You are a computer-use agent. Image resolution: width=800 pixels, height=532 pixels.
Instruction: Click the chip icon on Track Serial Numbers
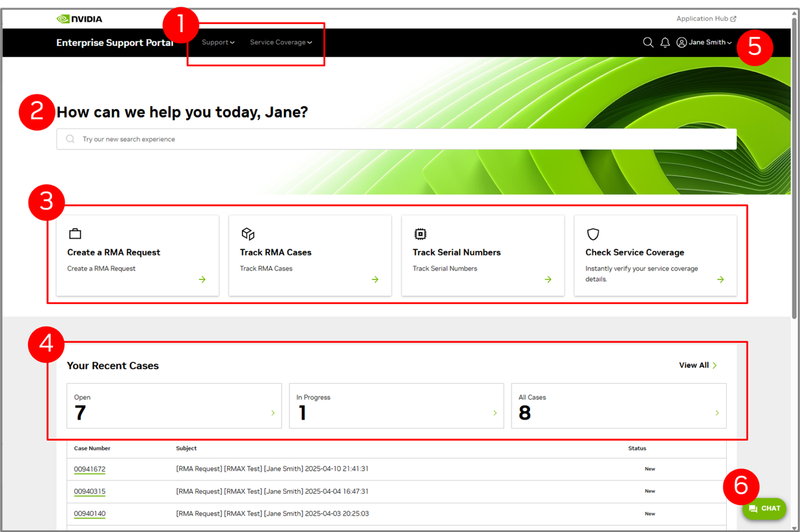click(420, 234)
